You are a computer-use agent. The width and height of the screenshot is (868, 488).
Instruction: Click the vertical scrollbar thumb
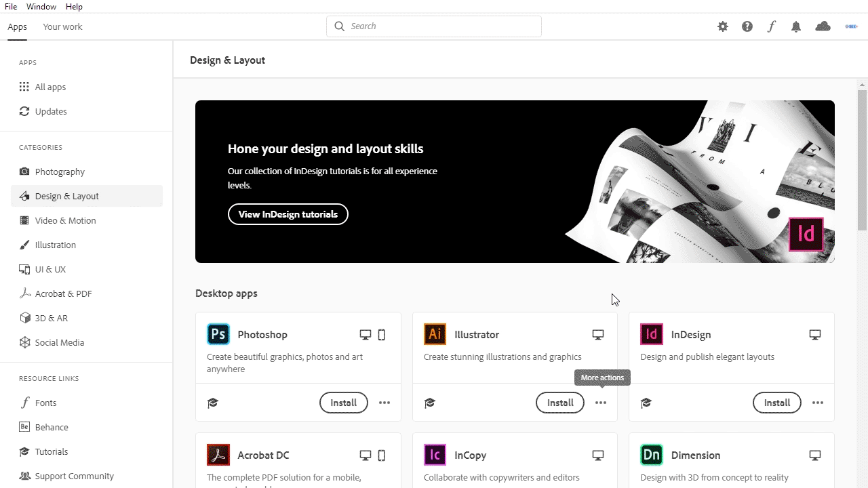[862, 159]
